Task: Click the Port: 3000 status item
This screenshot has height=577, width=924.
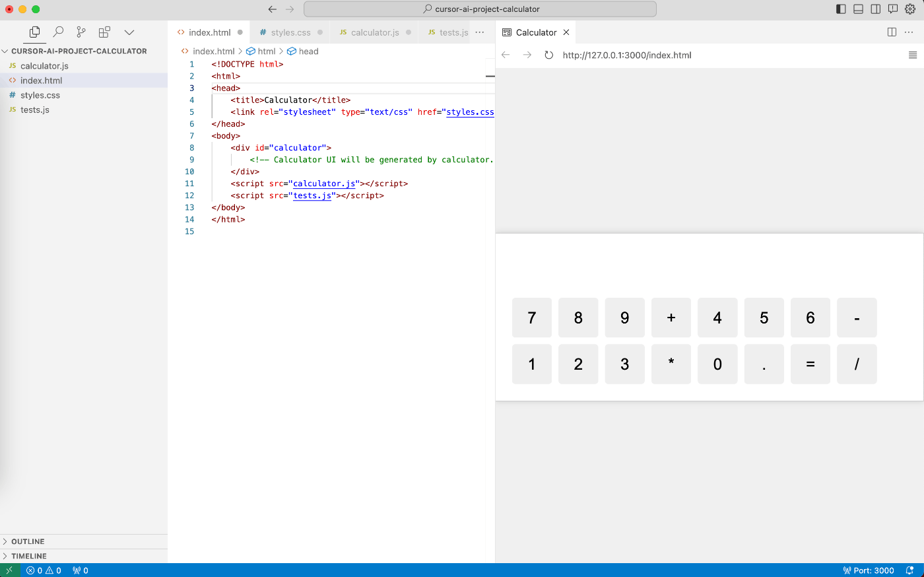Action: pos(869,570)
